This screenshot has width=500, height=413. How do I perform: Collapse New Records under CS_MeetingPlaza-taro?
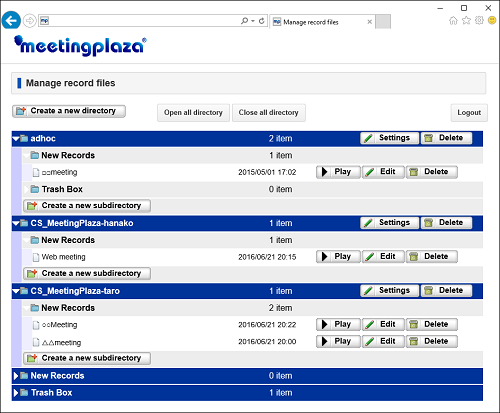point(27,308)
